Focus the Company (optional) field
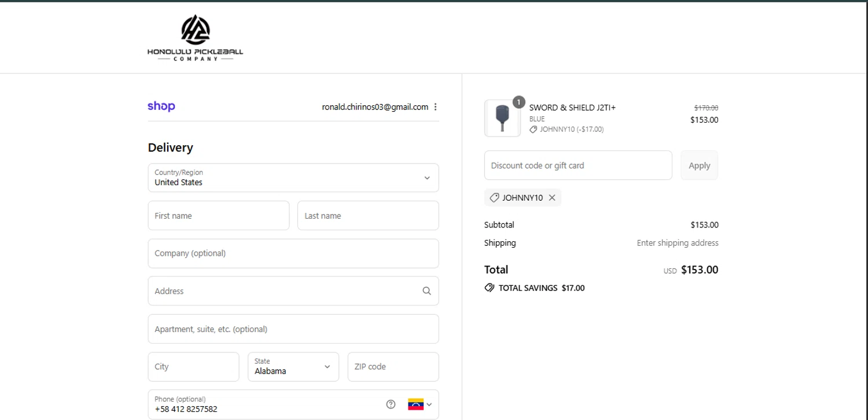The image size is (868, 420). (293, 253)
